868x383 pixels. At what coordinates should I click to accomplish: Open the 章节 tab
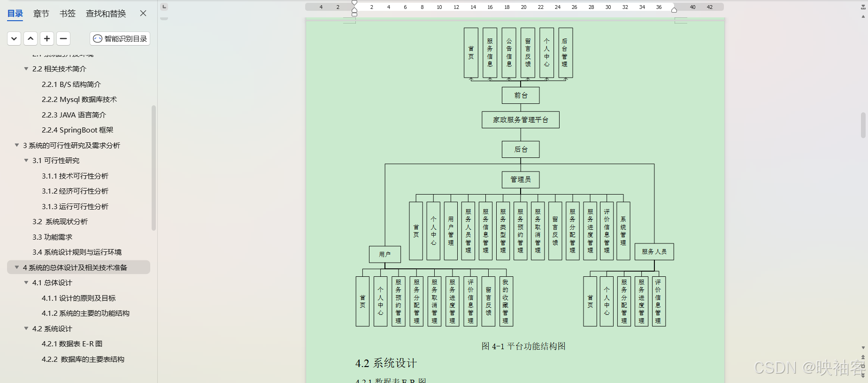[41, 13]
